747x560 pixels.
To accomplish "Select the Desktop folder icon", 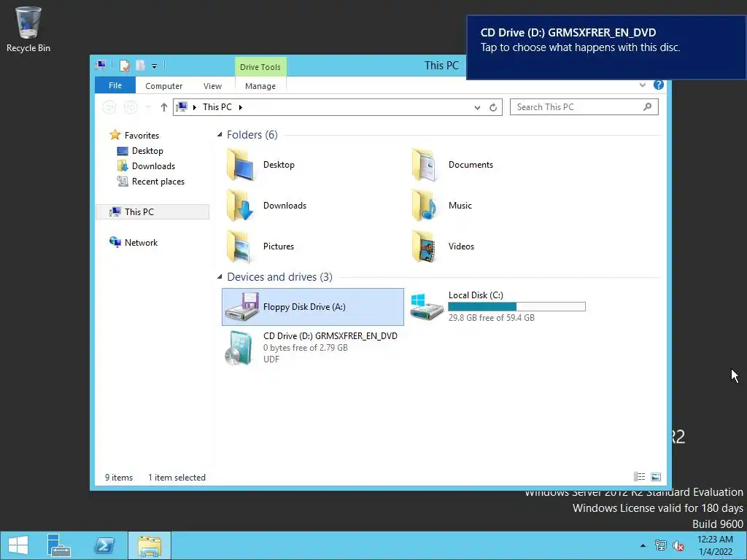I will coord(240,164).
